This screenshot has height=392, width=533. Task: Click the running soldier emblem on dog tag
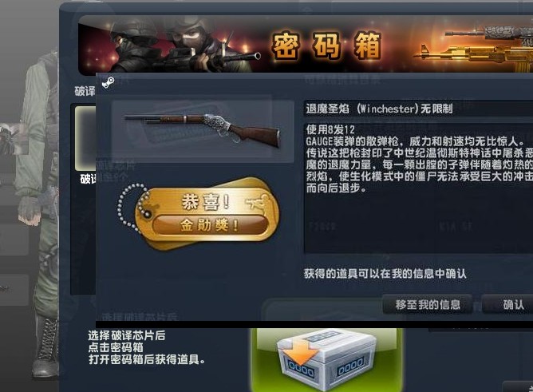pyautogui.click(x=256, y=204)
